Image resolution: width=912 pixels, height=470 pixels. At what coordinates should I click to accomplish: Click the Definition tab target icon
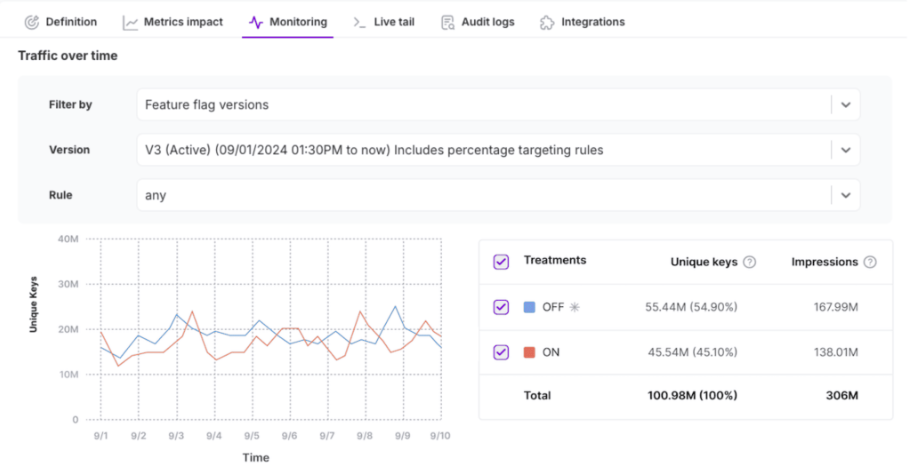point(31,22)
